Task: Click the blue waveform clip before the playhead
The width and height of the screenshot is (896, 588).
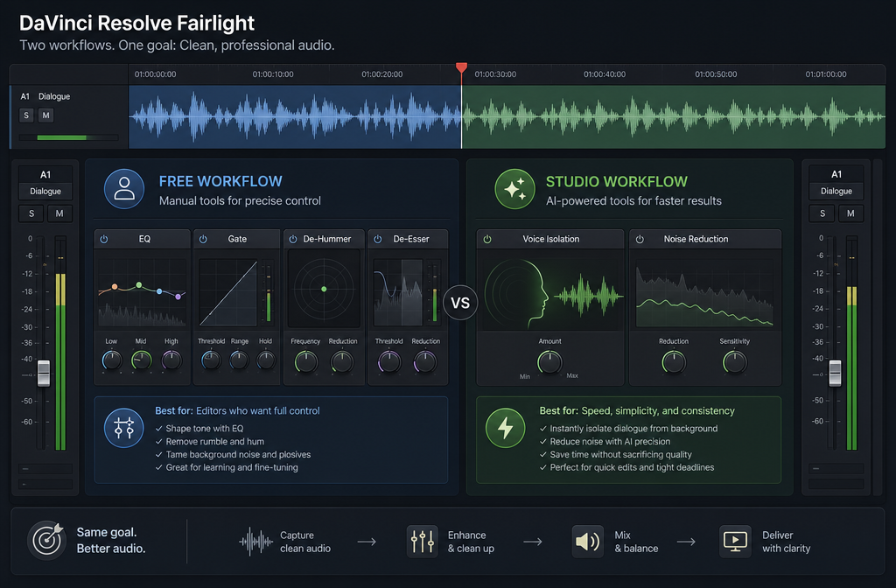Action: (x=295, y=116)
